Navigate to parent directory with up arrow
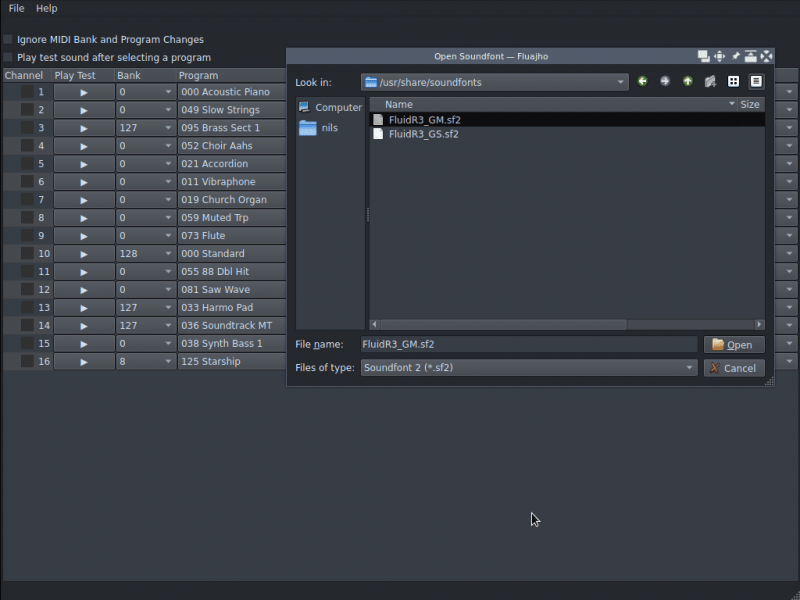This screenshot has height=600, width=800. (x=688, y=82)
